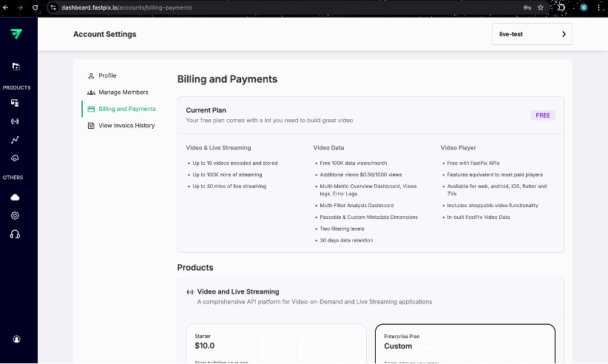The image size is (608, 364).
Task: Click 'Passable & Custom Metadata Dimensions' bullet
Action: click(369, 217)
